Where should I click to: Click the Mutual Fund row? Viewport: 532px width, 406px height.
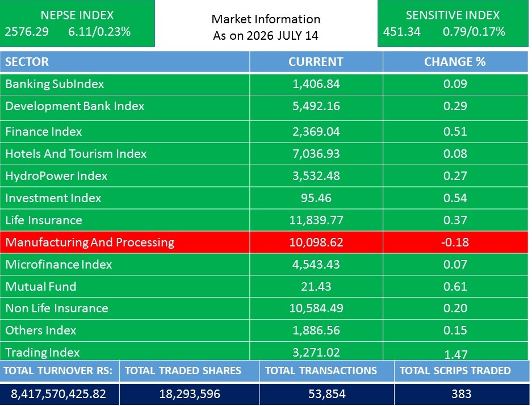coord(264,286)
